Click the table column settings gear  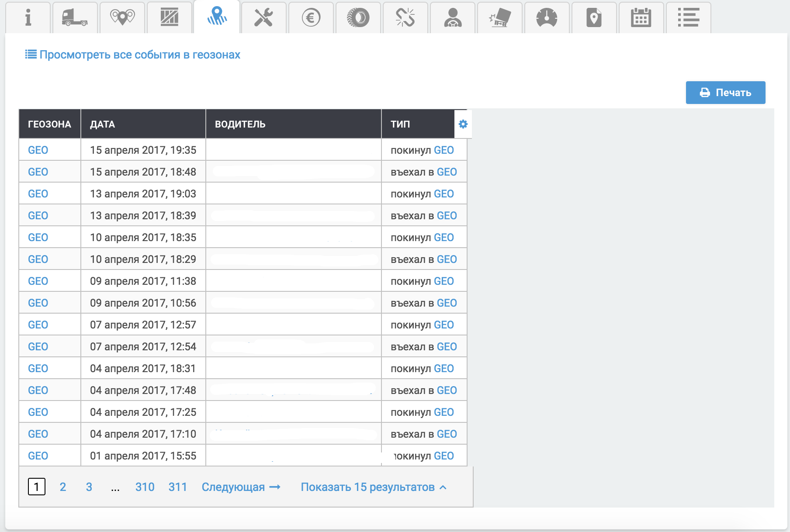tap(463, 124)
